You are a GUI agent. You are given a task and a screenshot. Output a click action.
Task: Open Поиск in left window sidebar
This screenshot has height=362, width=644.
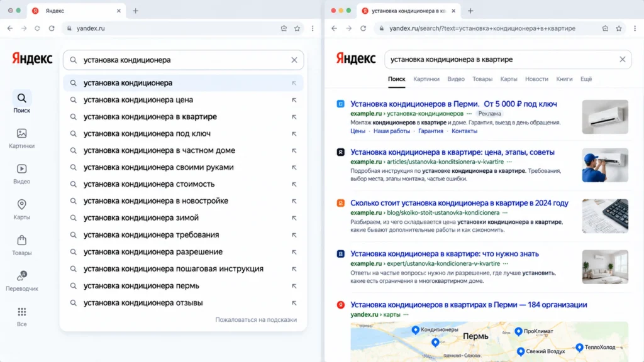[x=21, y=102]
